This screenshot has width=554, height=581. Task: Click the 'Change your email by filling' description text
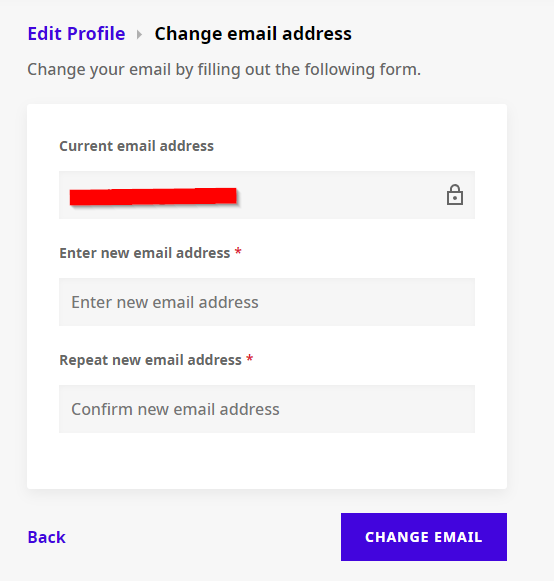tap(224, 69)
